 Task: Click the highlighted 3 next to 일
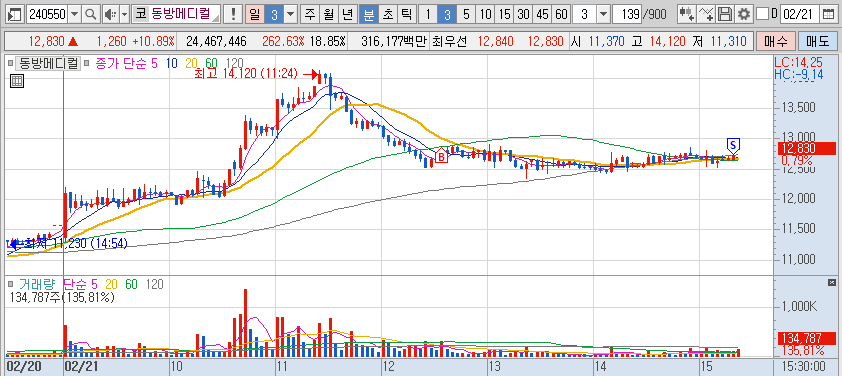[273, 15]
